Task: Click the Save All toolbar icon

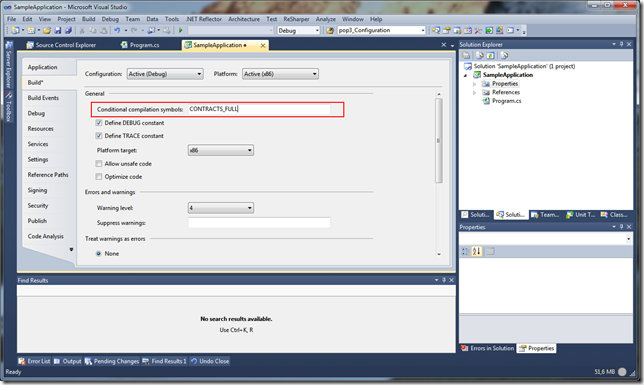Action: click(x=68, y=30)
